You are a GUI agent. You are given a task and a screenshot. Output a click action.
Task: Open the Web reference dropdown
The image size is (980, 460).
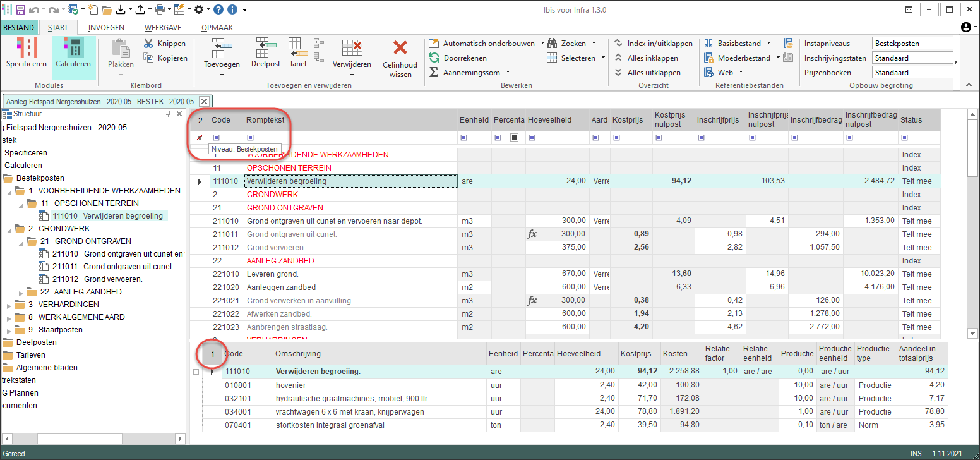point(741,73)
